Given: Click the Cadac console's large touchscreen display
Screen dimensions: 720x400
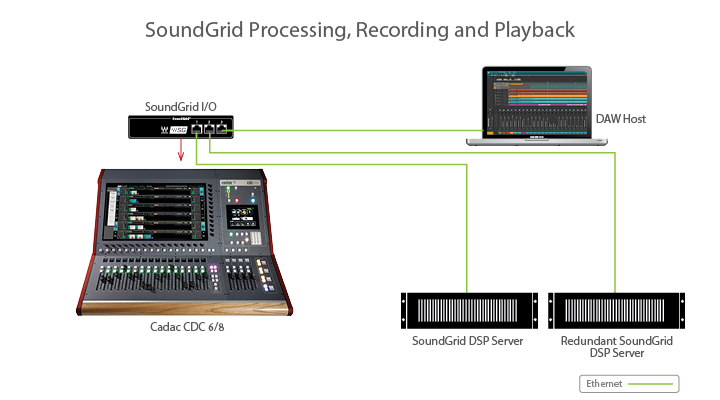Looking at the screenshot, I should (x=155, y=212).
